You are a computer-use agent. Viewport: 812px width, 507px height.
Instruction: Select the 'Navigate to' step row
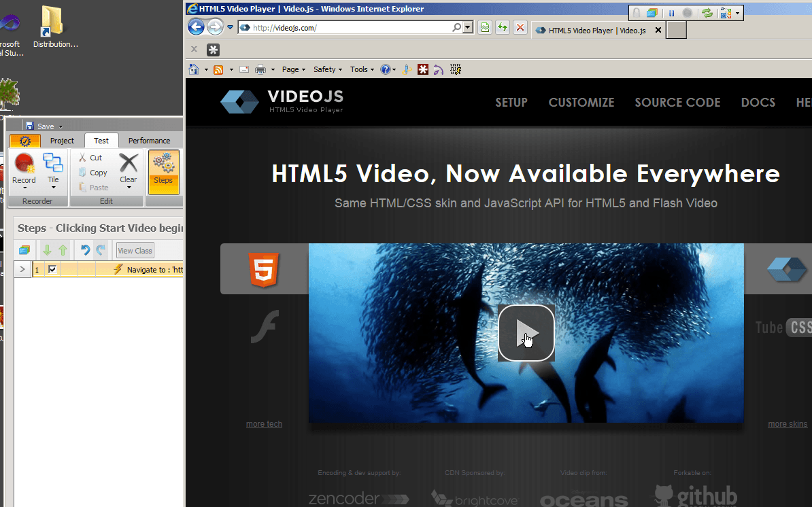[x=107, y=270]
